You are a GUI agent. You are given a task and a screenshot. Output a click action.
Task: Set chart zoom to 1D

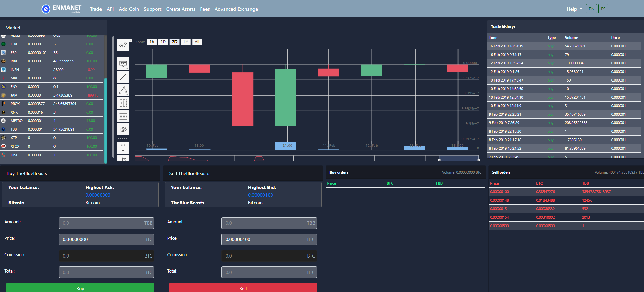pyautogui.click(x=163, y=42)
